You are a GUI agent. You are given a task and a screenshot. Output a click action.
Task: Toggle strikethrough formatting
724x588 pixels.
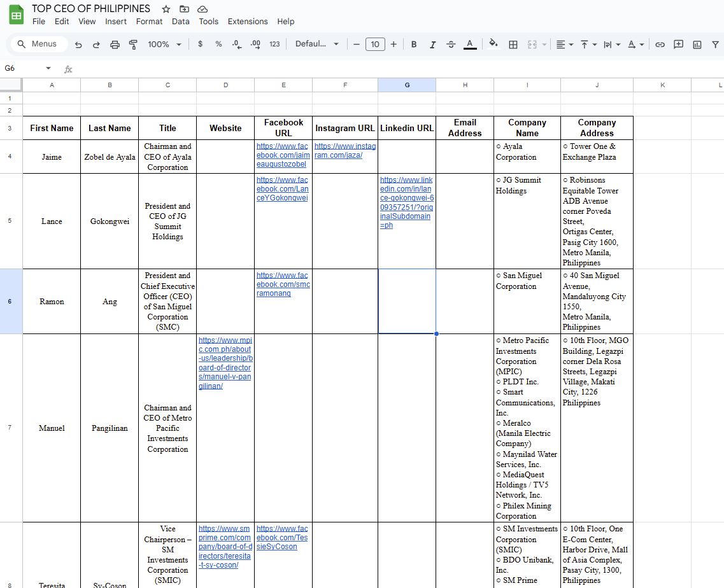coord(451,45)
